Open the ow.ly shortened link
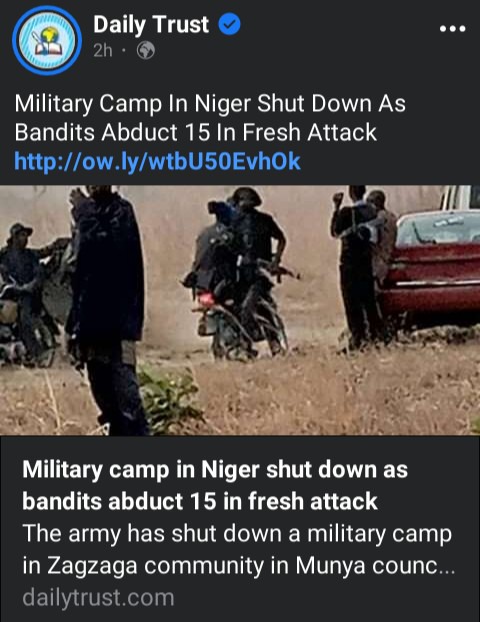 pyautogui.click(x=157, y=161)
